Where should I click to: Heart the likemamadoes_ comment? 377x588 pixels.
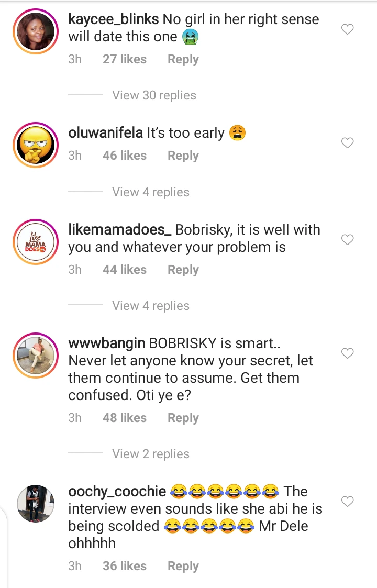tap(348, 239)
